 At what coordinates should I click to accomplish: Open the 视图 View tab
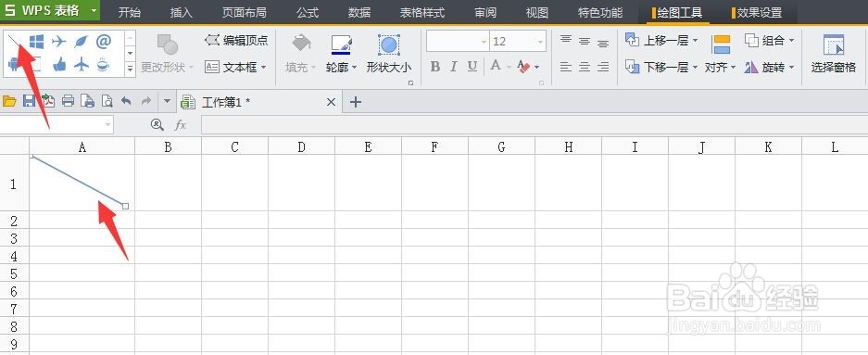pyautogui.click(x=537, y=12)
